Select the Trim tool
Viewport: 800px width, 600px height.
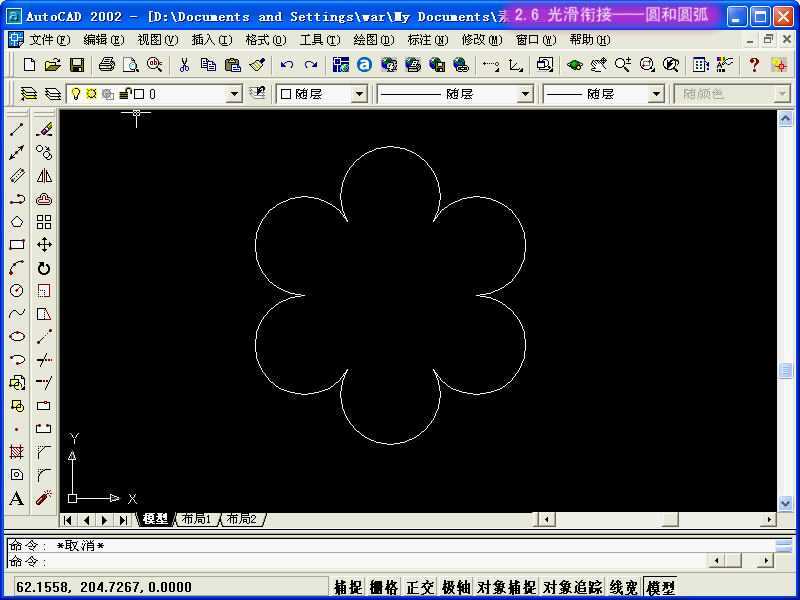[x=44, y=360]
